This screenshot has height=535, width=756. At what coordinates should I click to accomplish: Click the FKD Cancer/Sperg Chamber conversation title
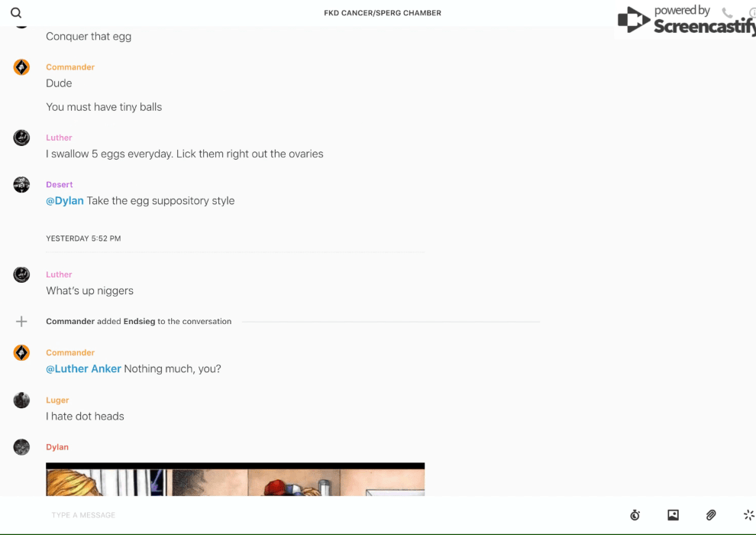(x=383, y=13)
